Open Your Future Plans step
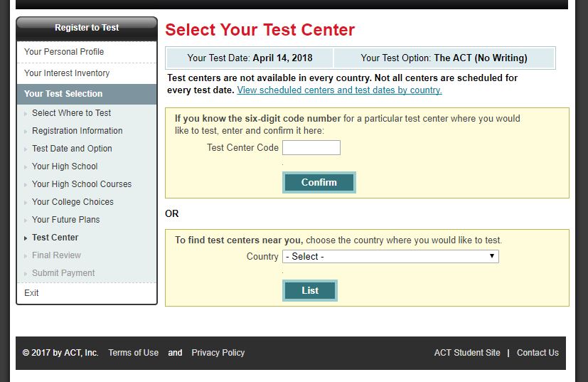The image size is (588, 382). (x=65, y=220)
